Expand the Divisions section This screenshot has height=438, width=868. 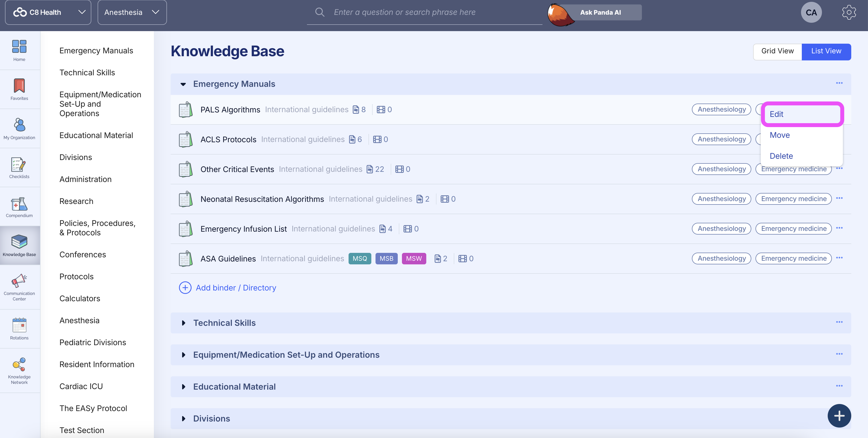click(183, 419)
